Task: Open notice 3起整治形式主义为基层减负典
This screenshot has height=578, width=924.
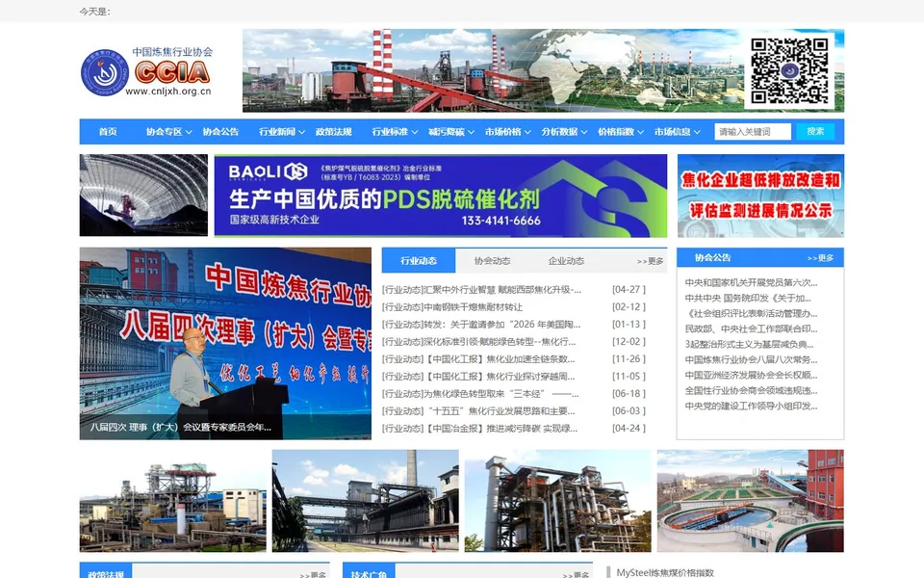Action: pyautogui.click(x=750, y=344)
